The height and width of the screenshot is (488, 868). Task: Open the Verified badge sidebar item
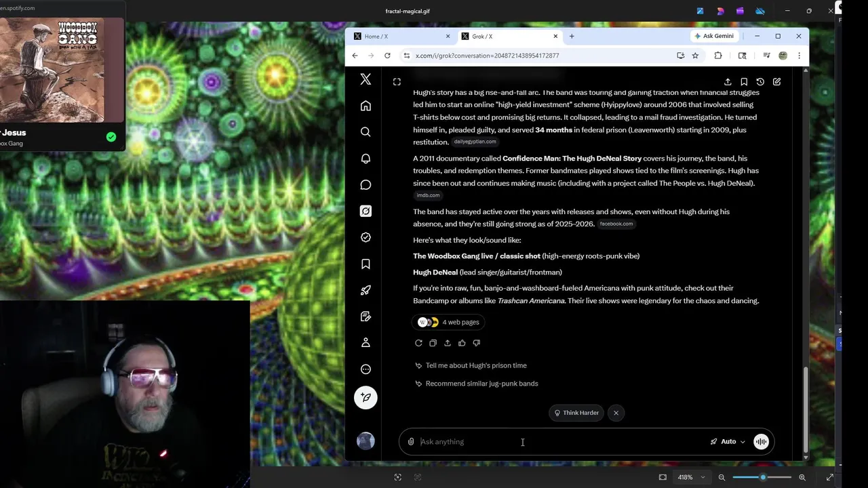pyautogui.click(x=366, y=237)
